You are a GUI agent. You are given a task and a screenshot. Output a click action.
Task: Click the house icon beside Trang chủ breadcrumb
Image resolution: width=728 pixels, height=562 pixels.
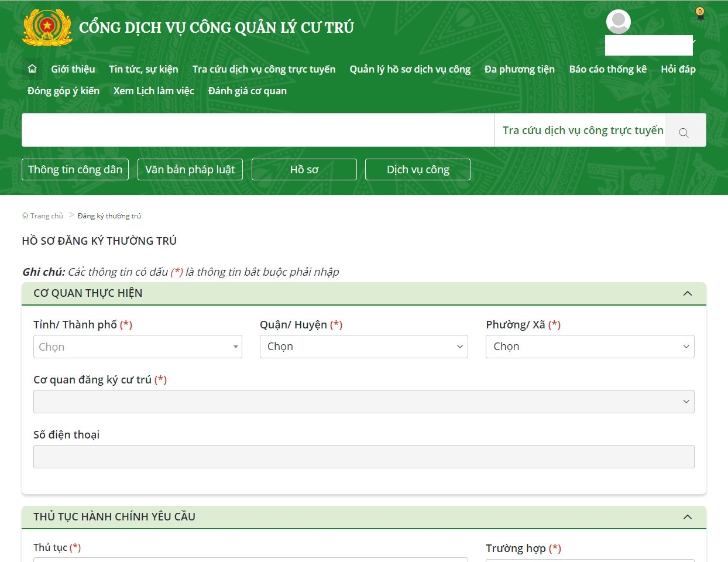pos(25,215)
